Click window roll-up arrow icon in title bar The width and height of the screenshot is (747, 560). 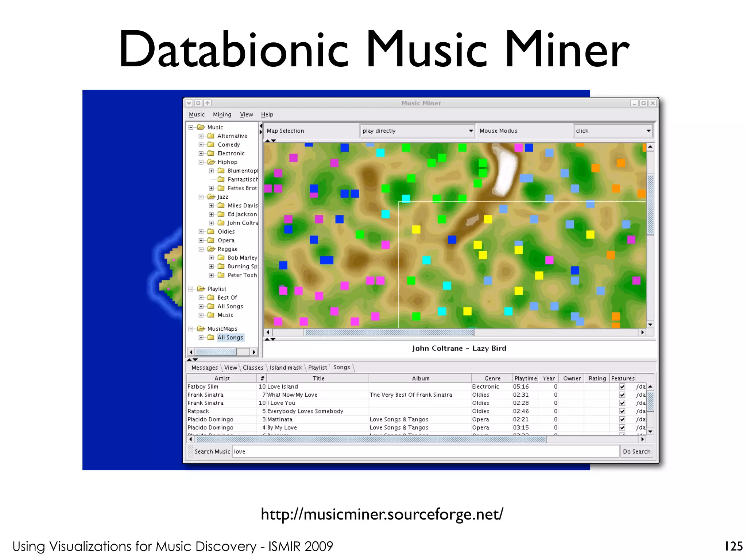tap(208, 103)
